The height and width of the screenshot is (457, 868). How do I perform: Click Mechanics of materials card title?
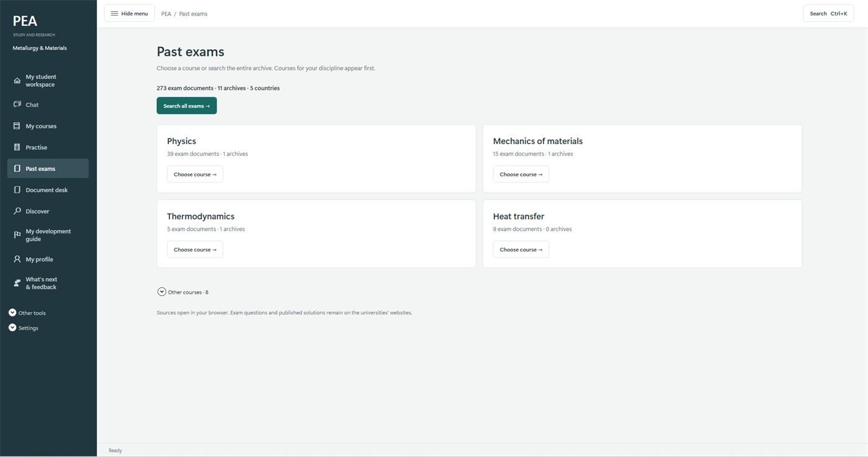tap(538, 141)
